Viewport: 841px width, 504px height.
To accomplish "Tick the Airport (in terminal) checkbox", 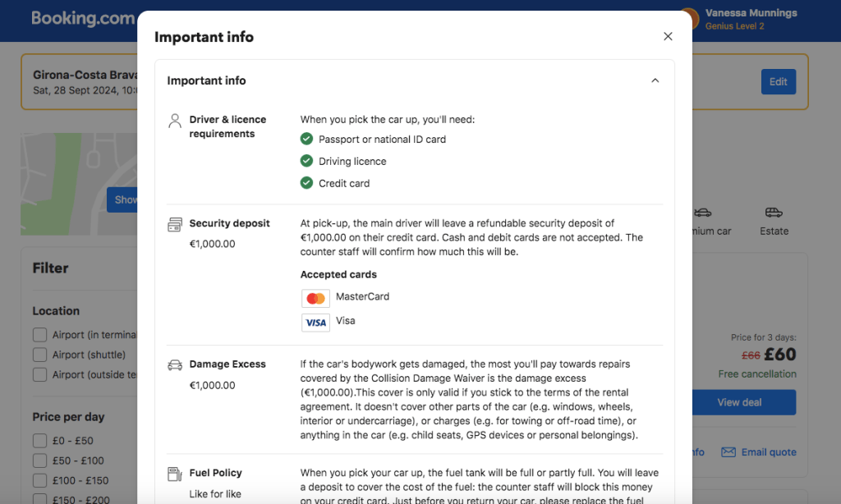I will pos(39,335).
